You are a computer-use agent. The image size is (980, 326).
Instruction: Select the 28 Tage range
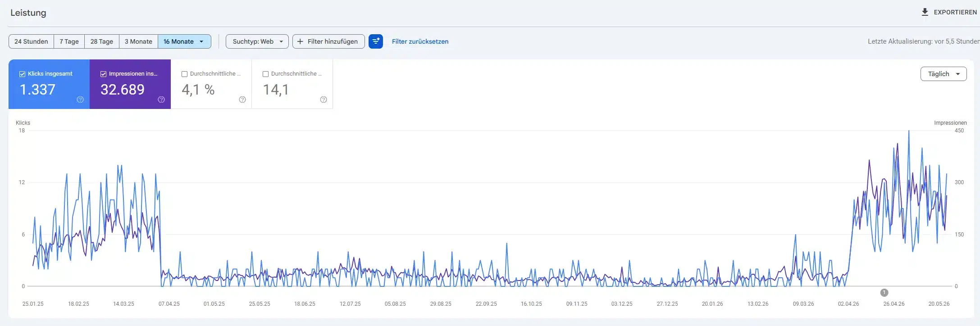102,41
